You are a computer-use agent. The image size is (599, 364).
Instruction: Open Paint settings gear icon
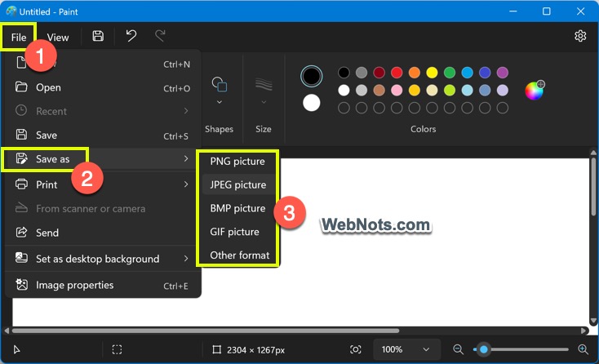tap(580, 36)
